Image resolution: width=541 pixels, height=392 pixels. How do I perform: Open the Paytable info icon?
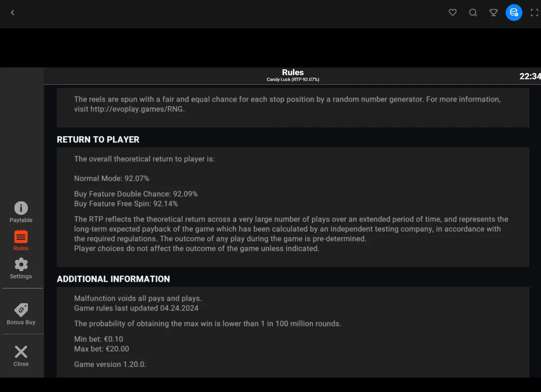[21, 208]
